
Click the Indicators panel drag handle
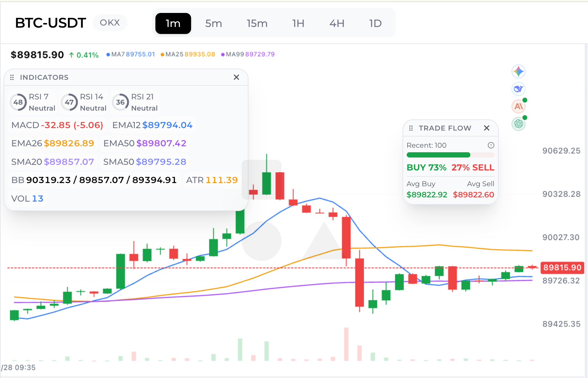point(12,77)
